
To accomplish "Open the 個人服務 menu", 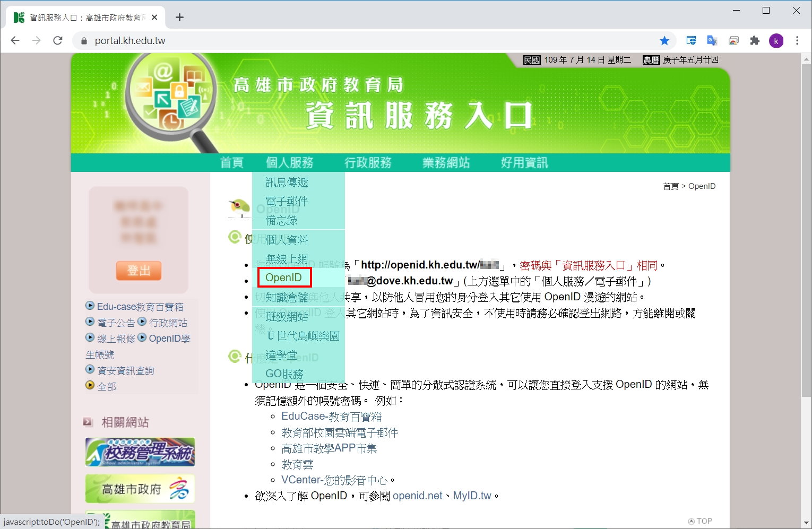I will pyautogui.click(x=289, y=163).
